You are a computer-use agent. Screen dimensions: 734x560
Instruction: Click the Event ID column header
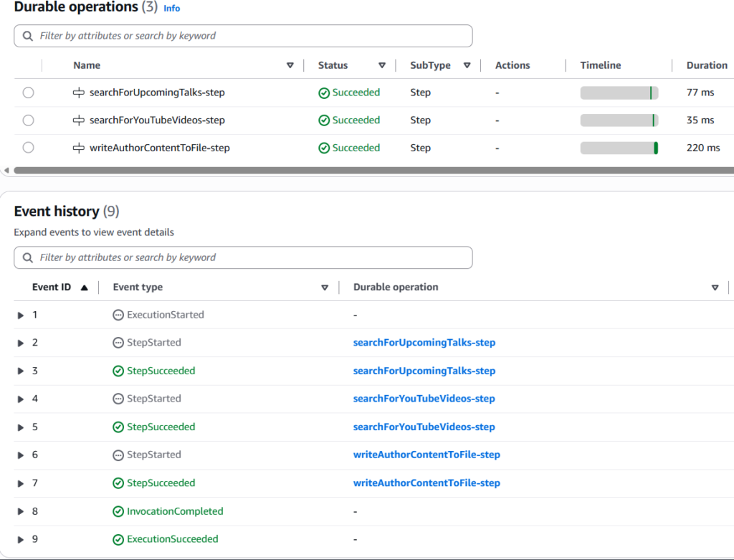(52, 287)
